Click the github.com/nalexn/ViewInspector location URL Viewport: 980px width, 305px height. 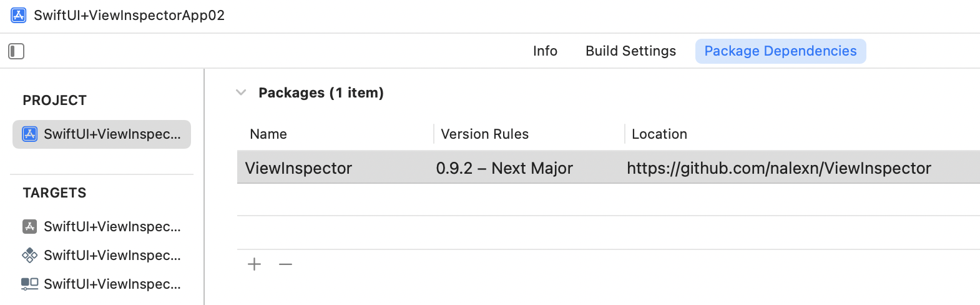pyautogui.click(x=779, y=168)
